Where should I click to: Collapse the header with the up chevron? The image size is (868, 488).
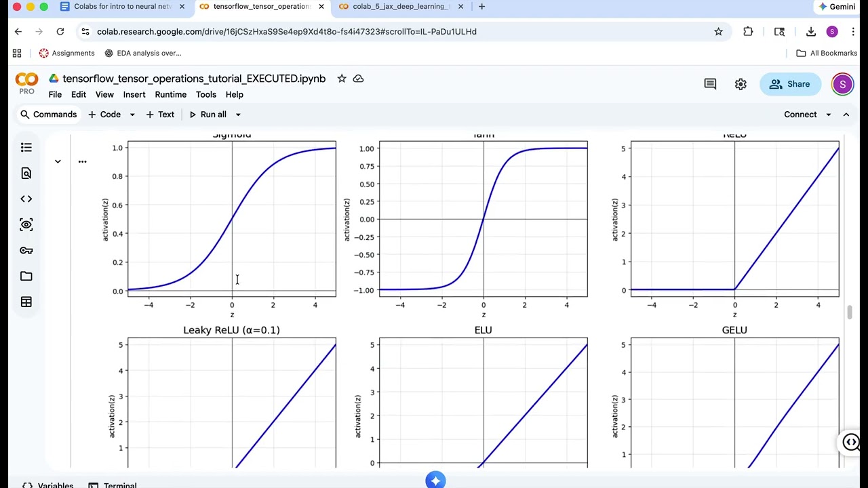(846, 115)
